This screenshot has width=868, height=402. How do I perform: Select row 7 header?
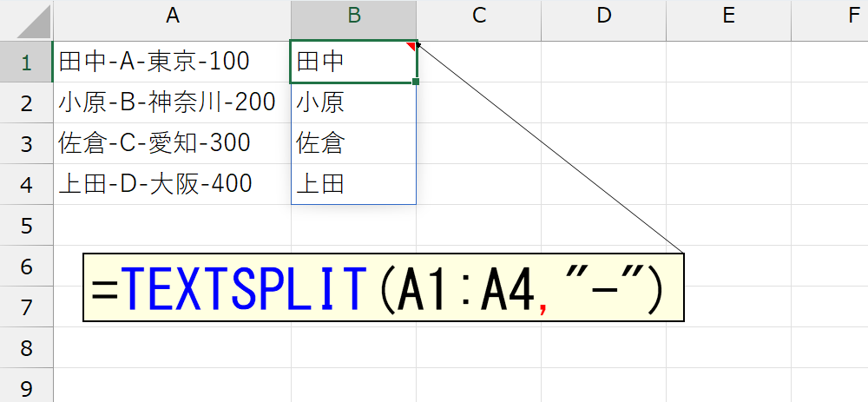coord(27,306)
